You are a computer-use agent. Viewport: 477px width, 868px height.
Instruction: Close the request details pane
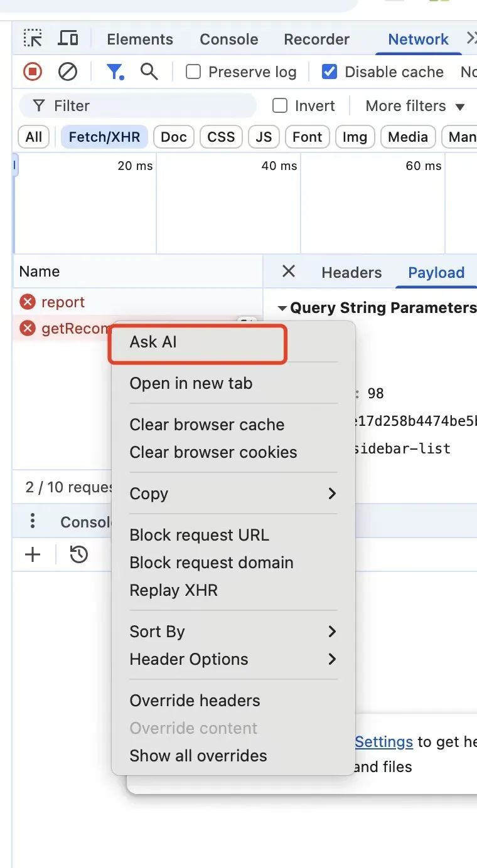click(289, 272)
